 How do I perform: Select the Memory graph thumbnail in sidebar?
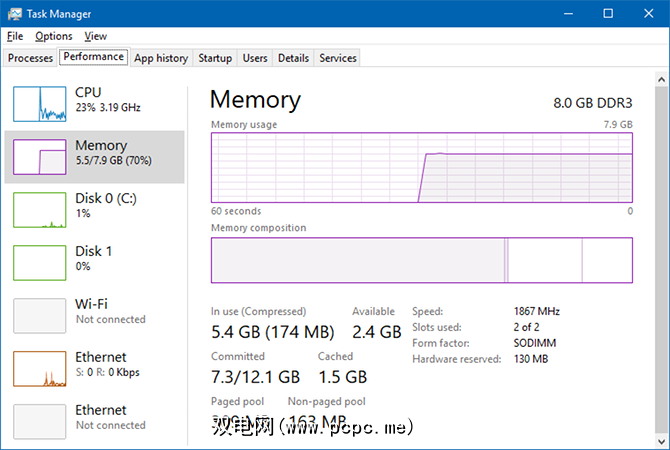(39, 158)
